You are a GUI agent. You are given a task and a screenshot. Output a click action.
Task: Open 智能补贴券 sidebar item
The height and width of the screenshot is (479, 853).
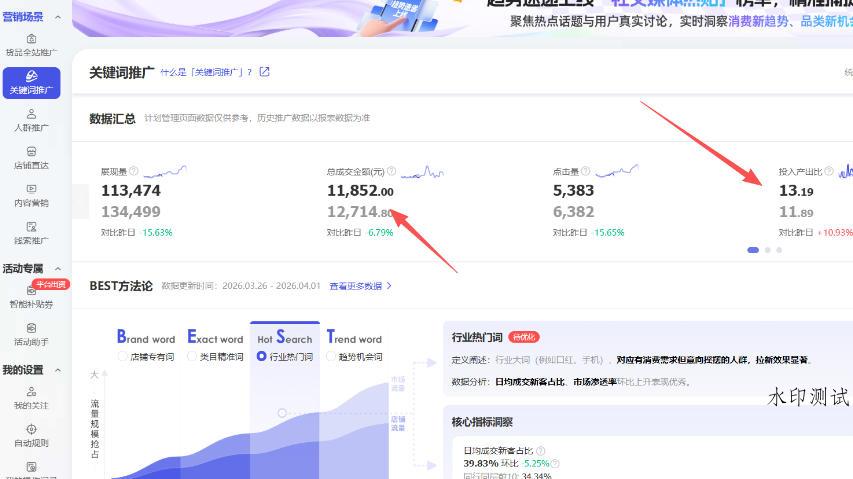pos(32,298)
